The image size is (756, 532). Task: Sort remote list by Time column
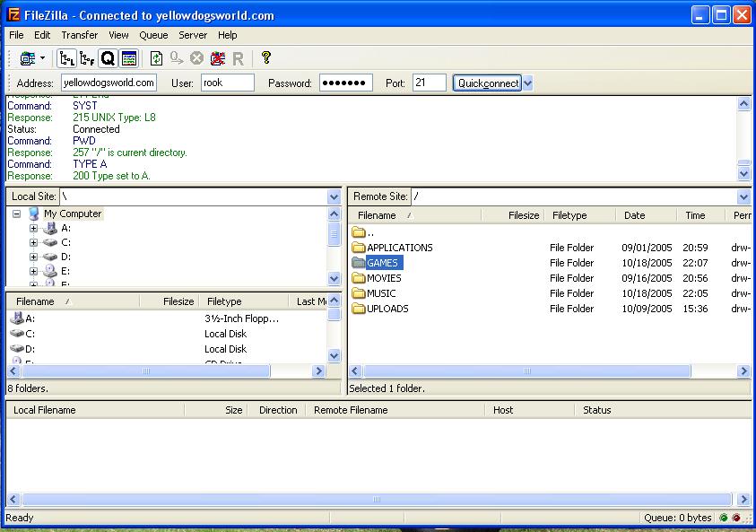tap(701, 215)
